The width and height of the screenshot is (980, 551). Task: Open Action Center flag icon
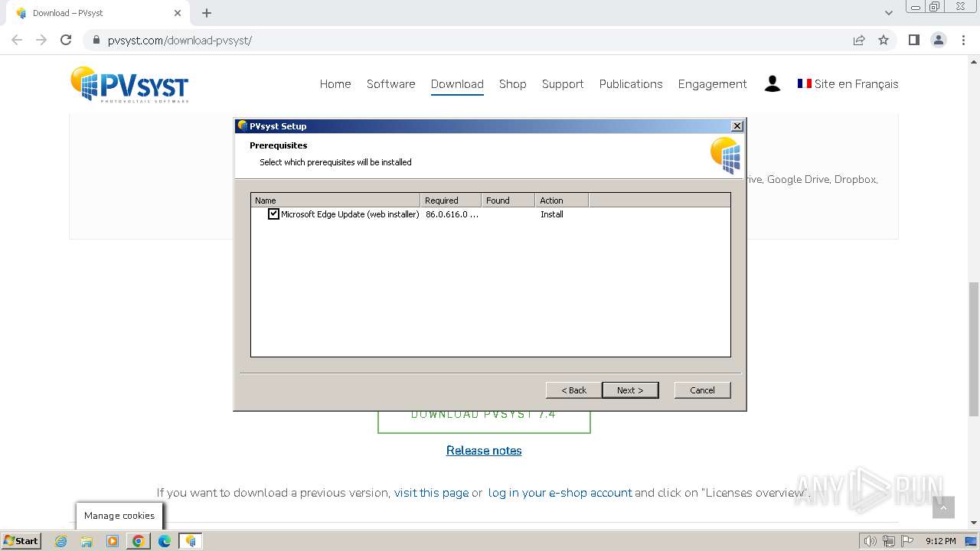(906, 541)
